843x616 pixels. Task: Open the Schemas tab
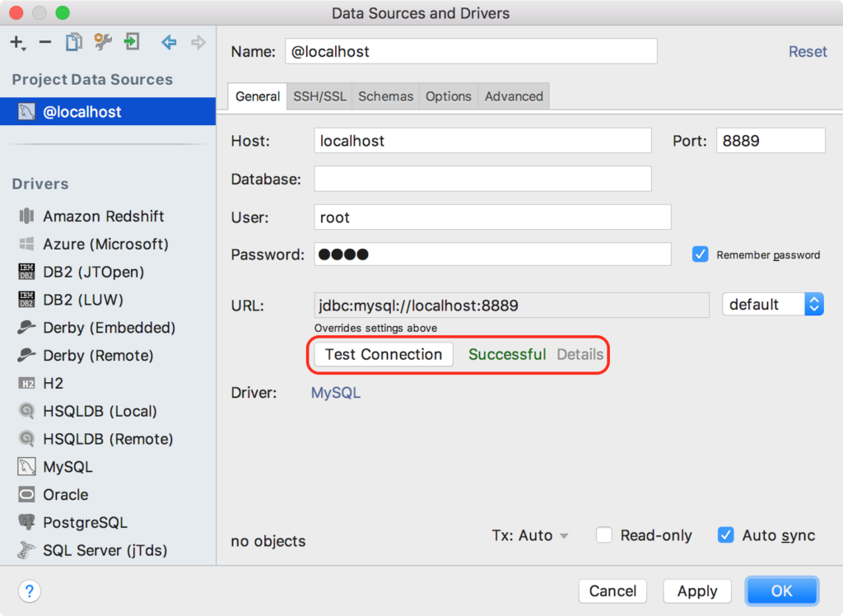pos(385,96)
